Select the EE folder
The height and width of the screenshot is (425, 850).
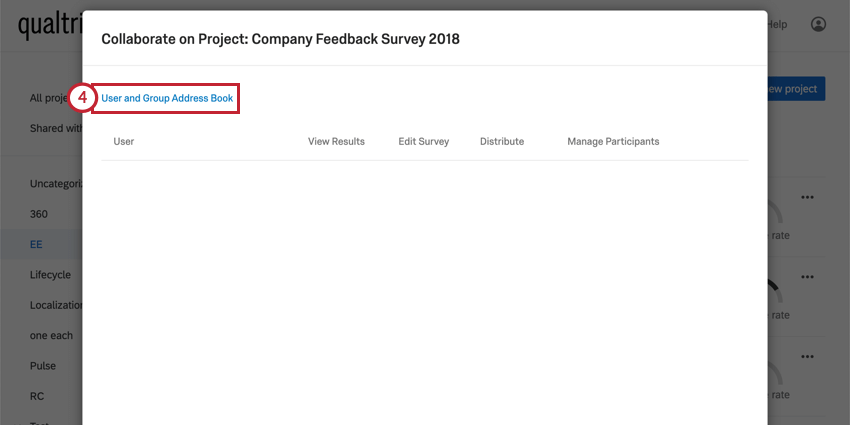pyautogui.click(x=36, y=244)
